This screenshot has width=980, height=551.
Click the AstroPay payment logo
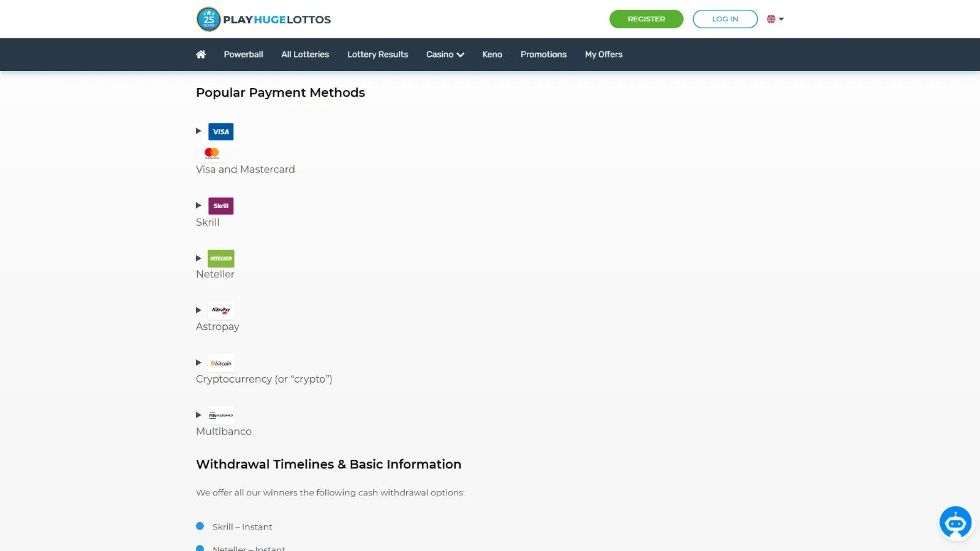click(221, 310)
